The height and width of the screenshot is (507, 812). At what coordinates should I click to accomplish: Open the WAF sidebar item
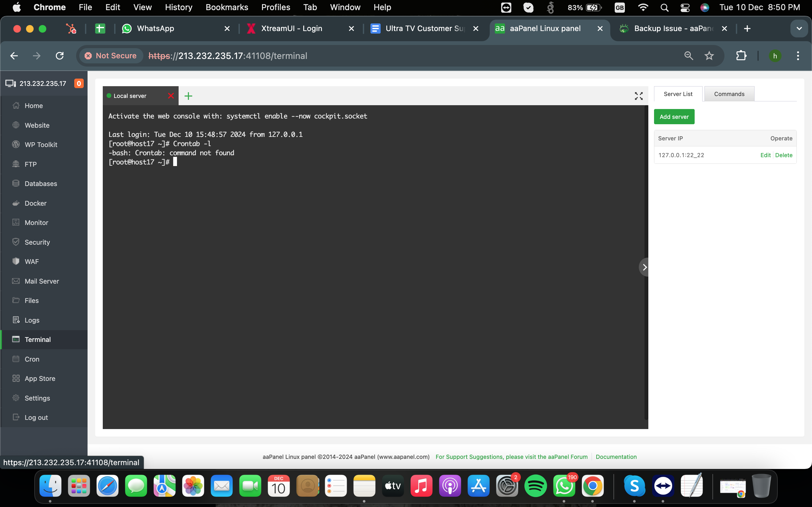(x=31, y=261)
